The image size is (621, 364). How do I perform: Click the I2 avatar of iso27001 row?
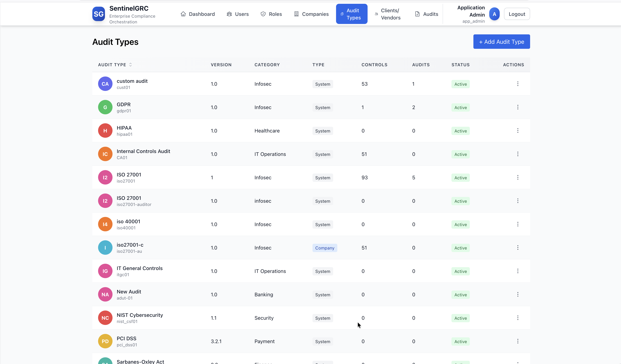click(105, 177)
